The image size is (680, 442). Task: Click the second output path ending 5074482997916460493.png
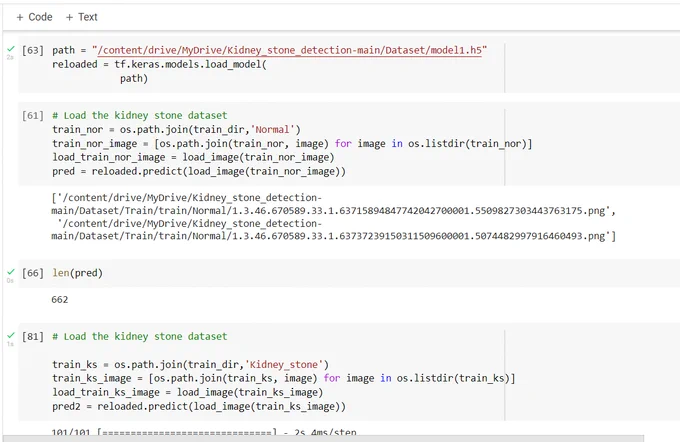[x=333, y=230]
